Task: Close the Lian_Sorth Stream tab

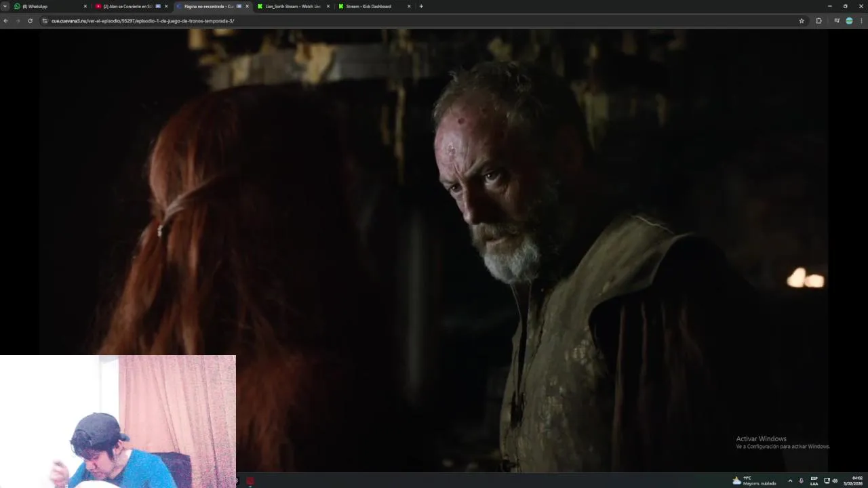Action: click(328, 6)
